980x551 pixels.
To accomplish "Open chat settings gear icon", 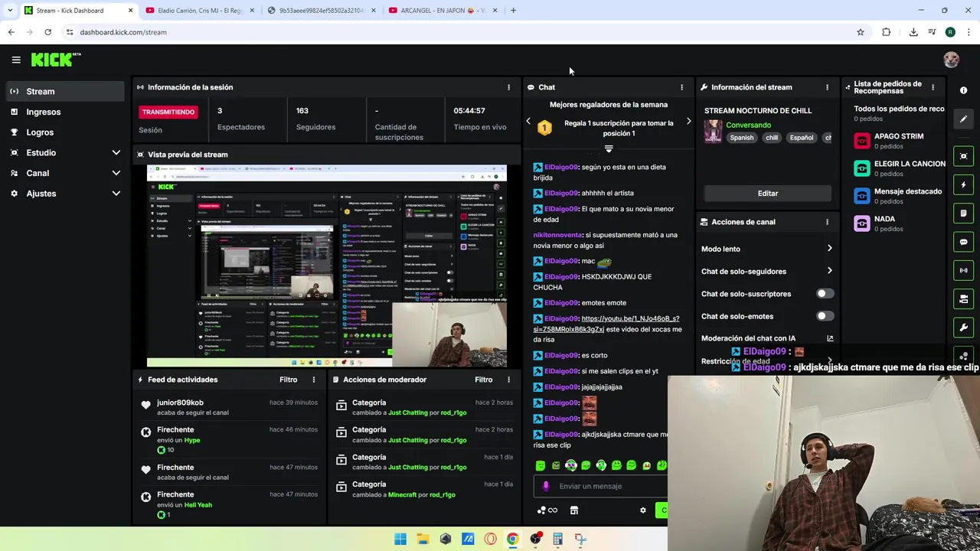I will point(643,510).
